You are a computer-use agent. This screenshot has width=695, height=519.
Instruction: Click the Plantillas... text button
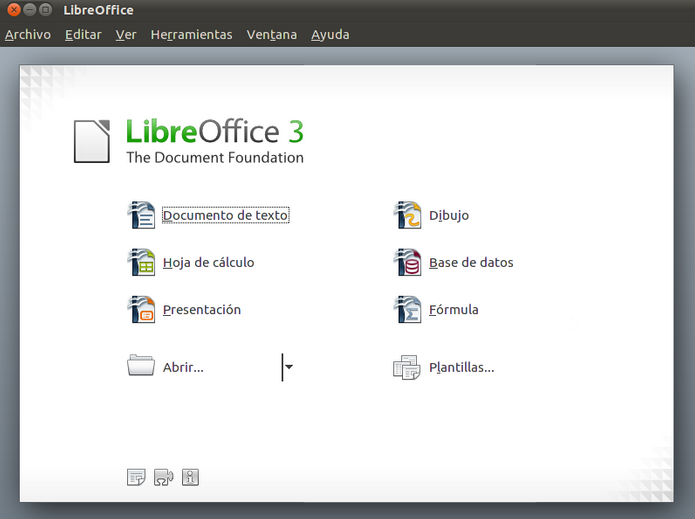click(461, 368)
